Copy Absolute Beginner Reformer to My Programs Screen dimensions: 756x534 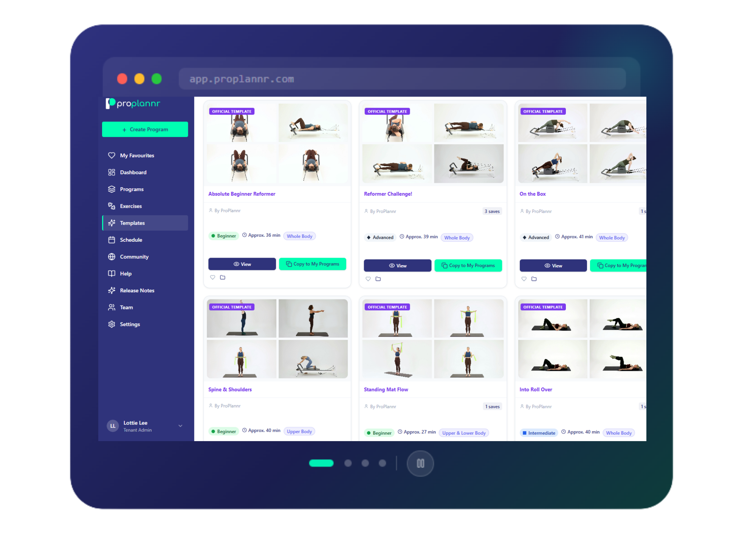click(x=313, y=264)
